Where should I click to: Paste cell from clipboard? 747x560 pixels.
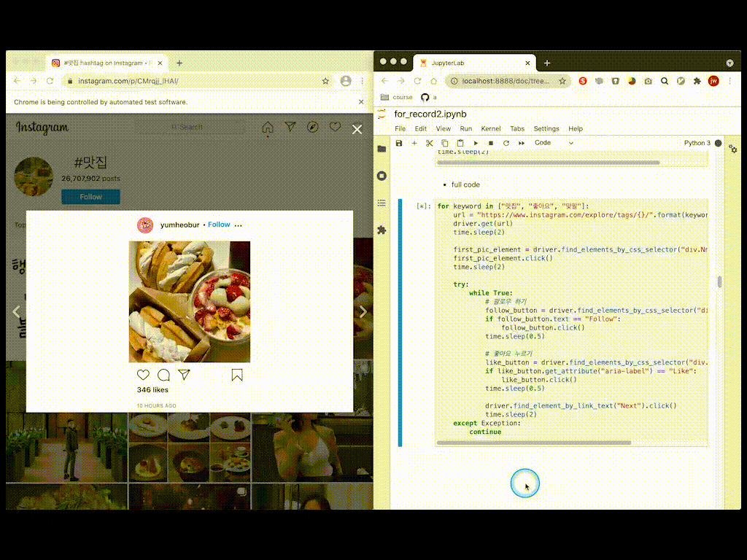460,143
